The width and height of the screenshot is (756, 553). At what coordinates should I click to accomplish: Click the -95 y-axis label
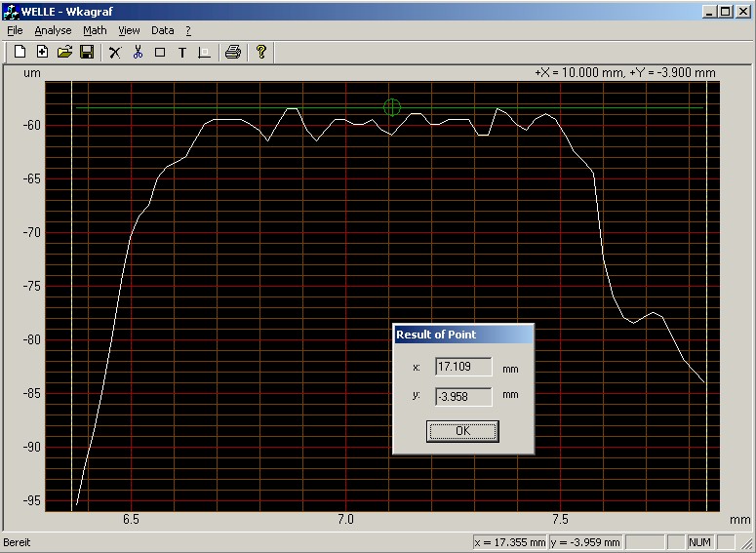[32, 500]
